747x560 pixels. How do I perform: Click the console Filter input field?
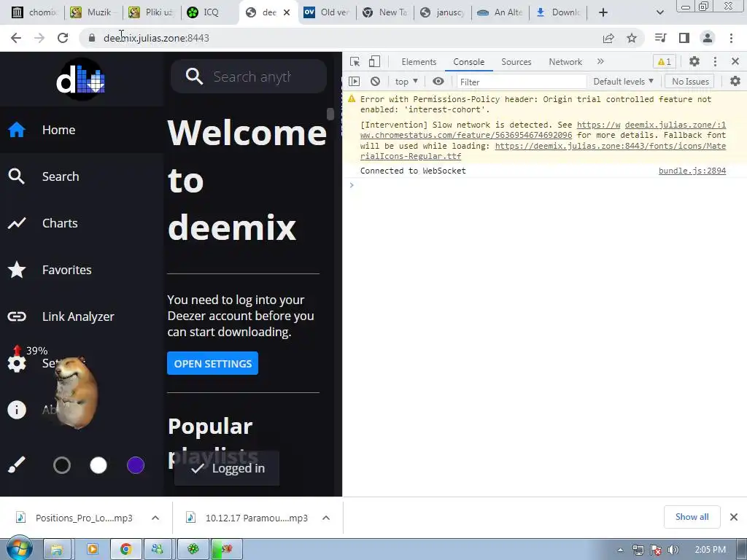[x=522, y=82]
